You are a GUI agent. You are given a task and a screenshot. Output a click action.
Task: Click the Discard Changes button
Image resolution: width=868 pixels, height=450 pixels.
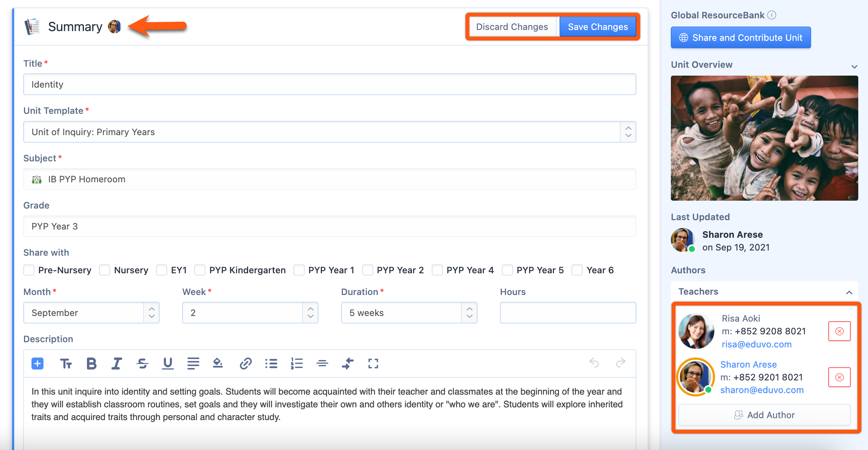(512, 27)
